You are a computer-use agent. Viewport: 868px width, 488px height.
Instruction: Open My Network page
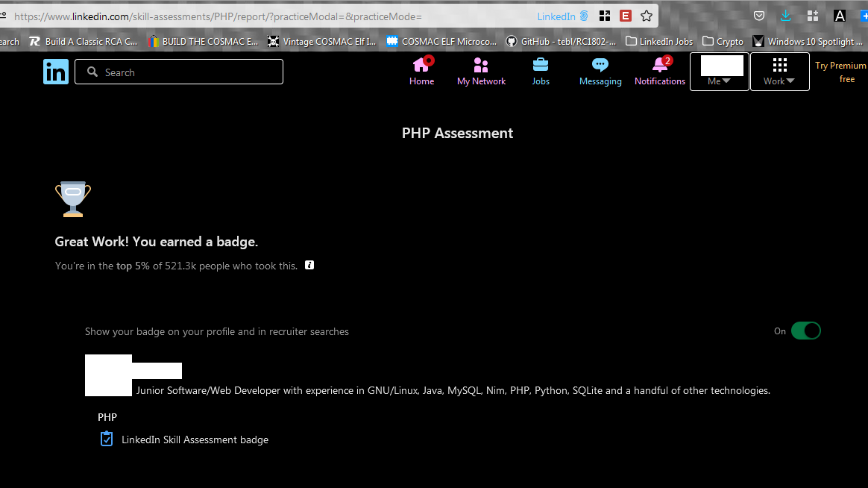tap(481, 72)
